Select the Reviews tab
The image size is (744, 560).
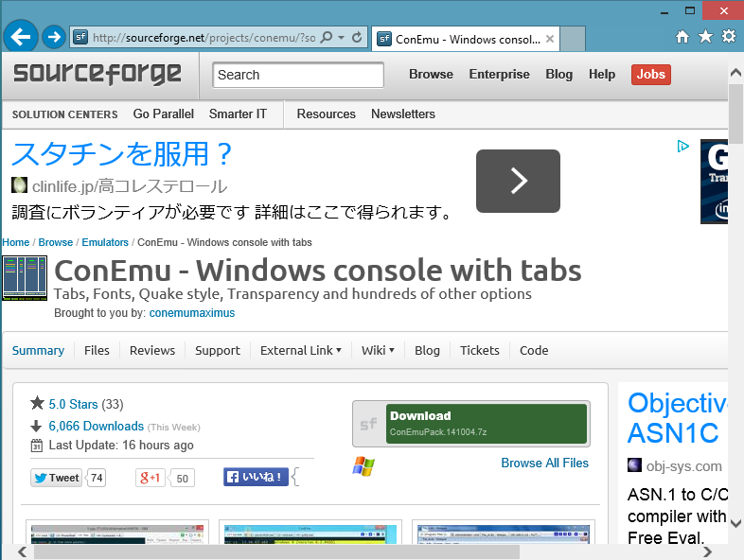152,350
